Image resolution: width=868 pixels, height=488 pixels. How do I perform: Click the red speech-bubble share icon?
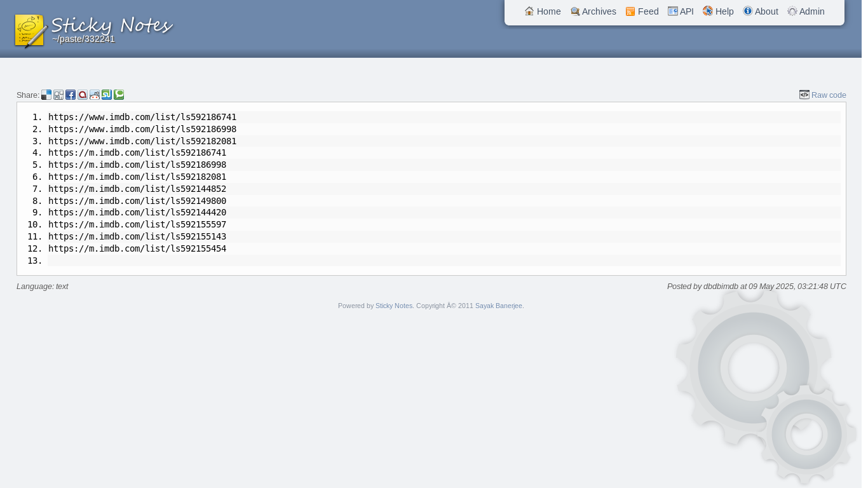[83, 95]
